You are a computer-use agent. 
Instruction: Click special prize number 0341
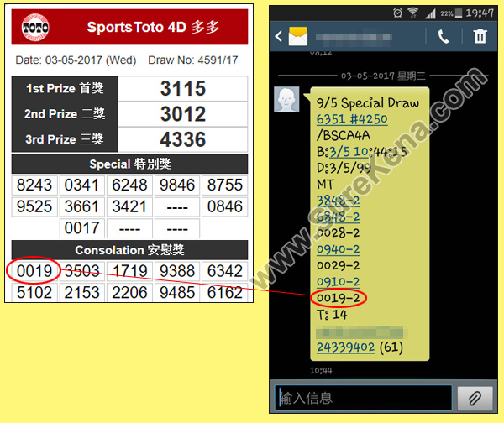pyautogui.click(x=81, y=185)
